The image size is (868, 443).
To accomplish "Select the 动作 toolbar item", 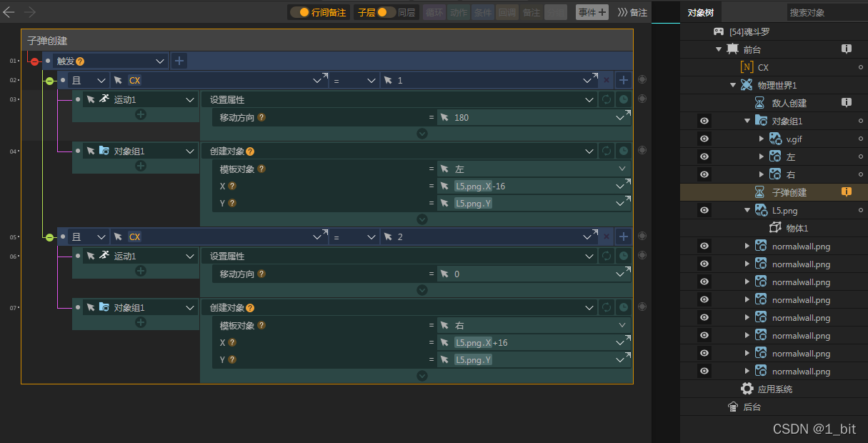I will (x=459, y=12).
